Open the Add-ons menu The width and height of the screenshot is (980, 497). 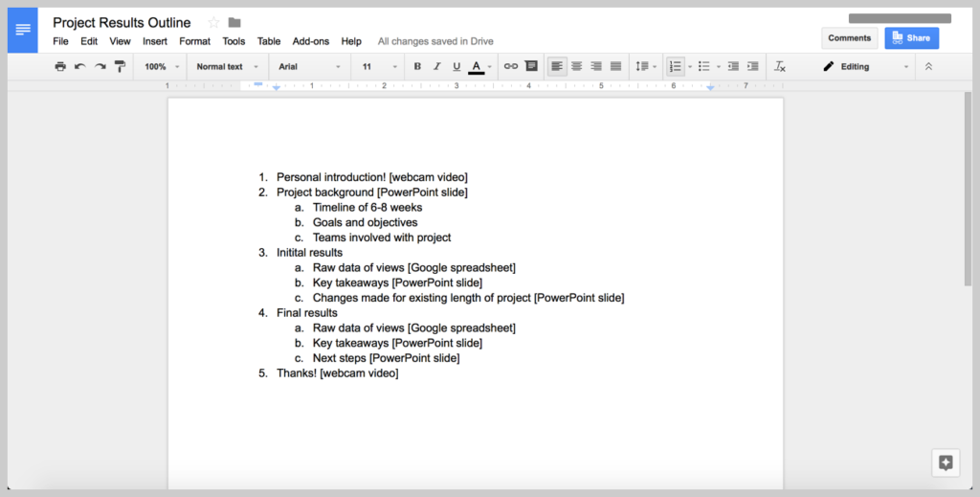311,41
